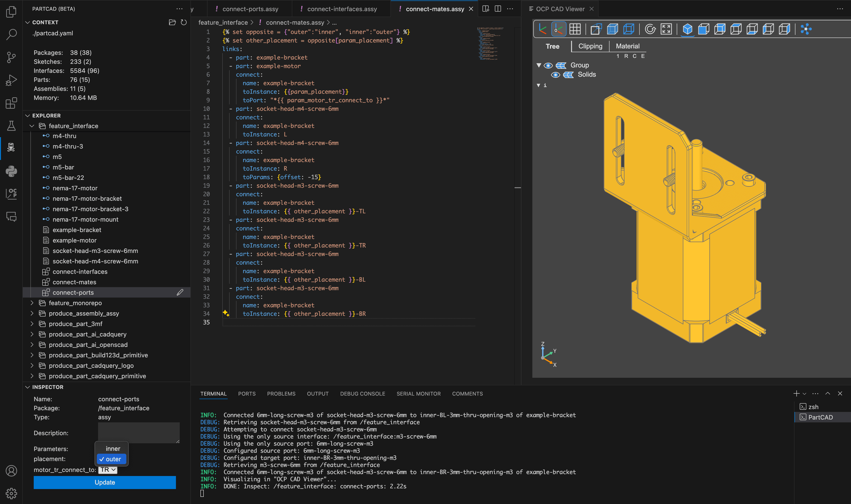Expand the feature_monorepo package
The image size is (851, 504).
32,303
